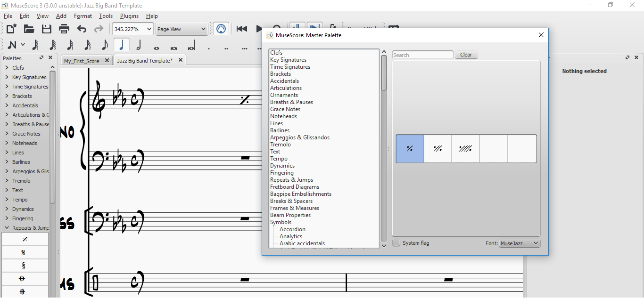Image resolution: width=644 pixels, height=298 pixels.
Task: Select half note duration
Action: pyautogui.click(x=139, y=45)
